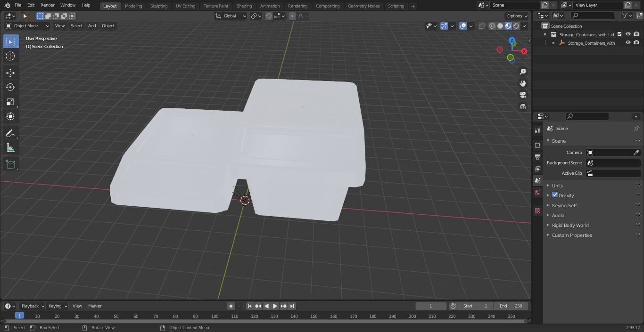Open Playback dropdown in timeline

(x=33, y=306)
